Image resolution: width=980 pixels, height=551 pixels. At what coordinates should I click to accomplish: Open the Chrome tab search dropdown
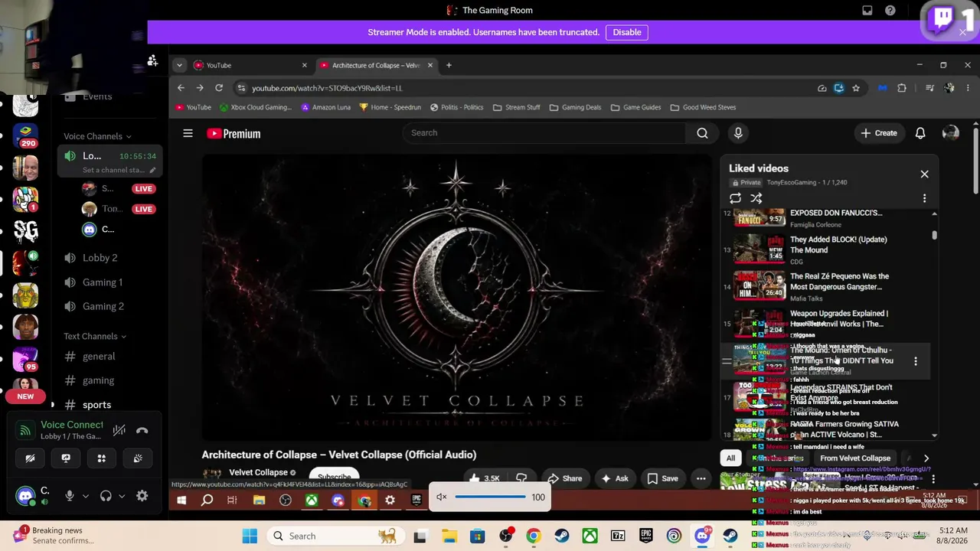(178, 65)
